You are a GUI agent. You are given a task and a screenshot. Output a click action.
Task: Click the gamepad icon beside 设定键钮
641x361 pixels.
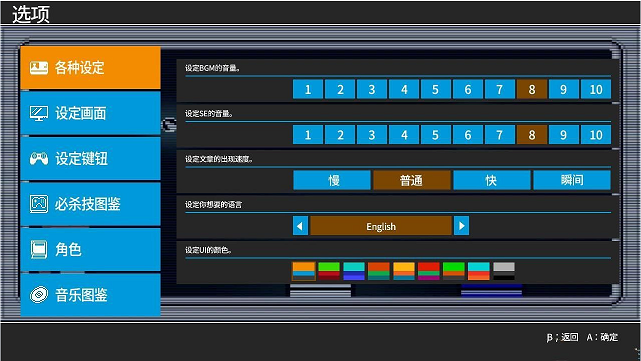click(x=39, y=159)
